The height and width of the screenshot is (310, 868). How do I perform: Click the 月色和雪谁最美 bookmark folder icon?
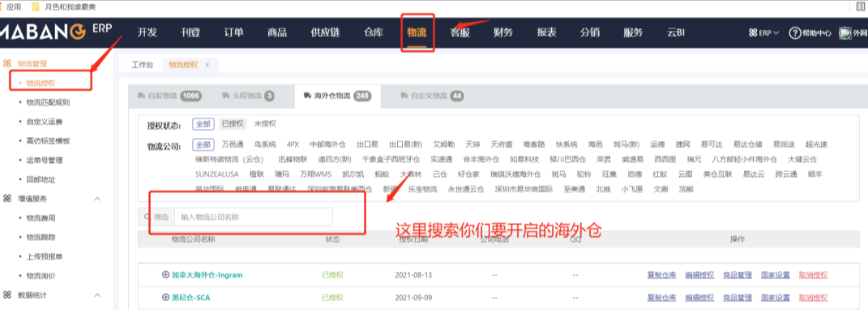(x=36, y=6)
